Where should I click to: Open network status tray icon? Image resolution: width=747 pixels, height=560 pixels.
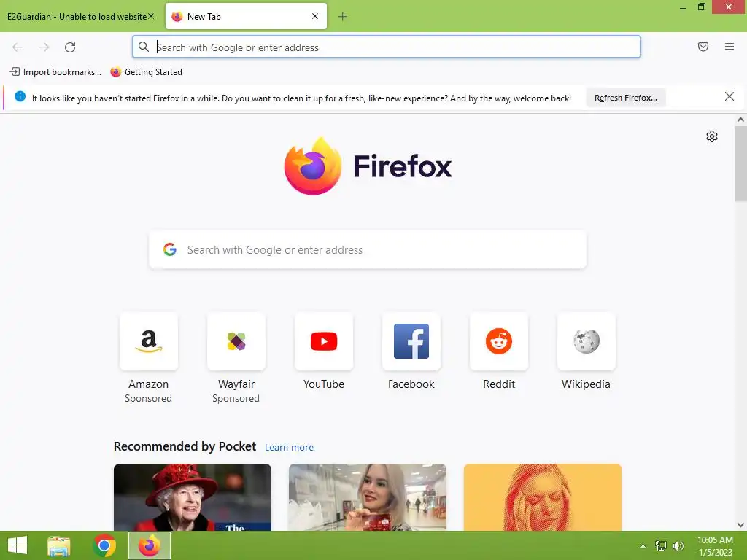click(661, 545)
